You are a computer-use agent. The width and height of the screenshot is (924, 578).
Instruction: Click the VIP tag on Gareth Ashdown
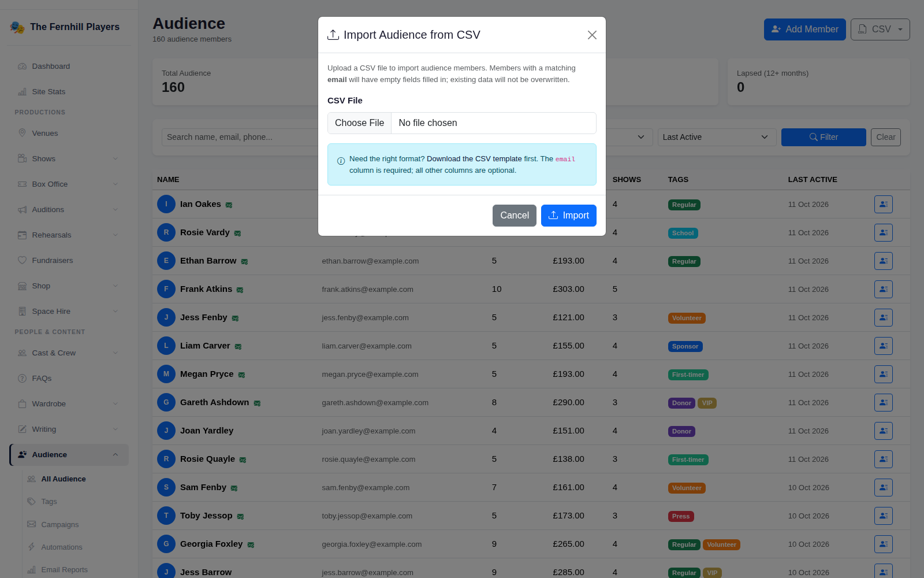coord(707,403)
